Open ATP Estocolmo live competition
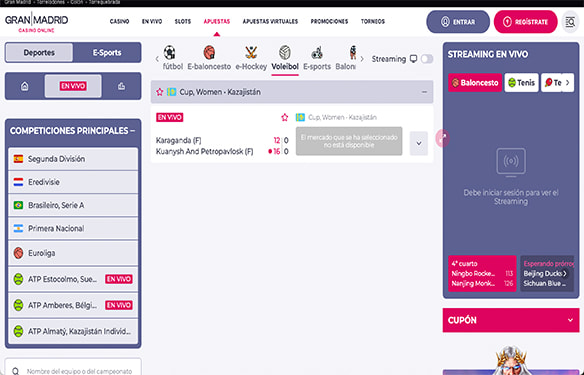 pos(73,279)
